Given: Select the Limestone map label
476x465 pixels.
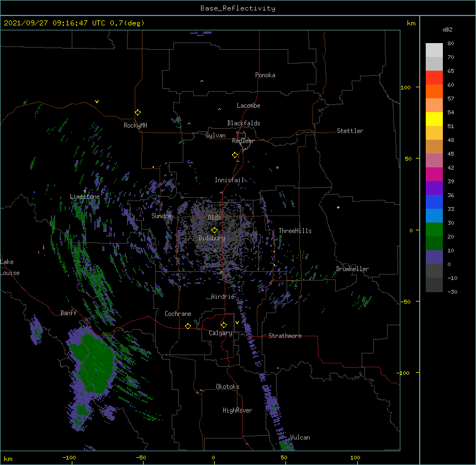Looking at the screenshot, I should click(x=84, y=197).
